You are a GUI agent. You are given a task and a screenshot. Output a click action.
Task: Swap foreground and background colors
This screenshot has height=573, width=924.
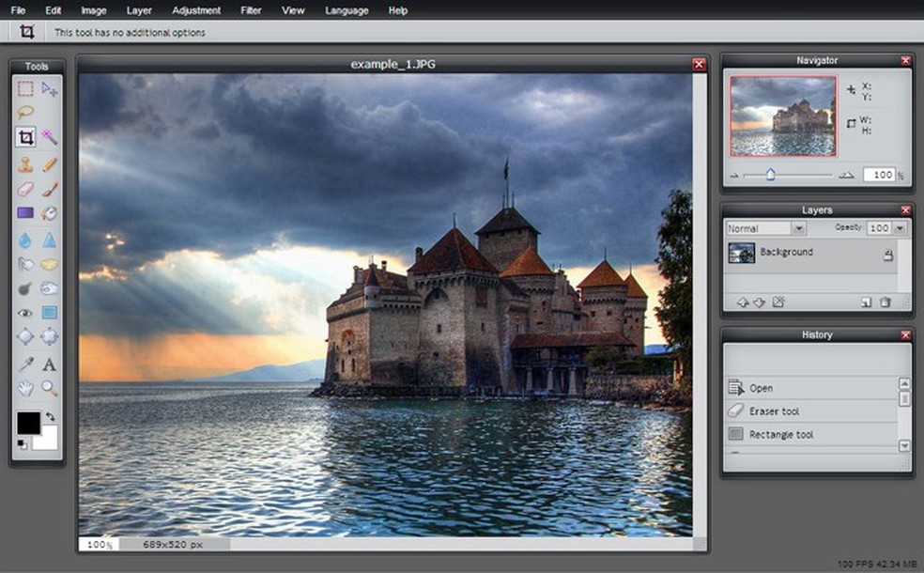click(x=51, y=415)
